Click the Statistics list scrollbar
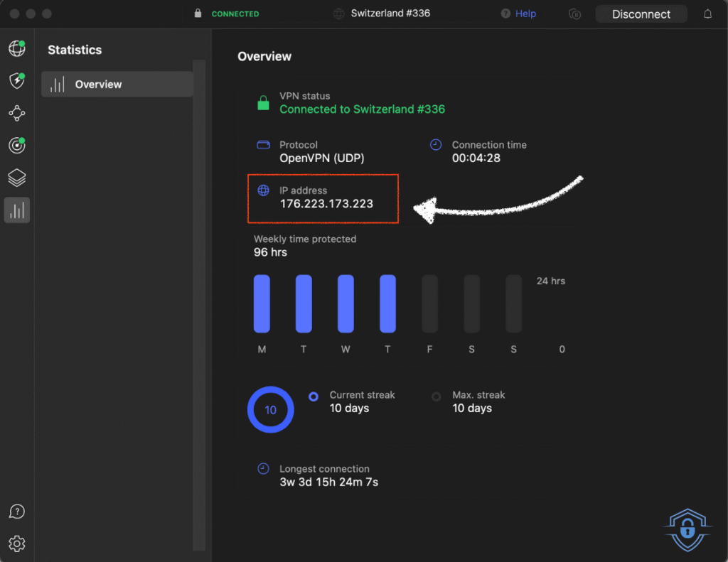 199,305
